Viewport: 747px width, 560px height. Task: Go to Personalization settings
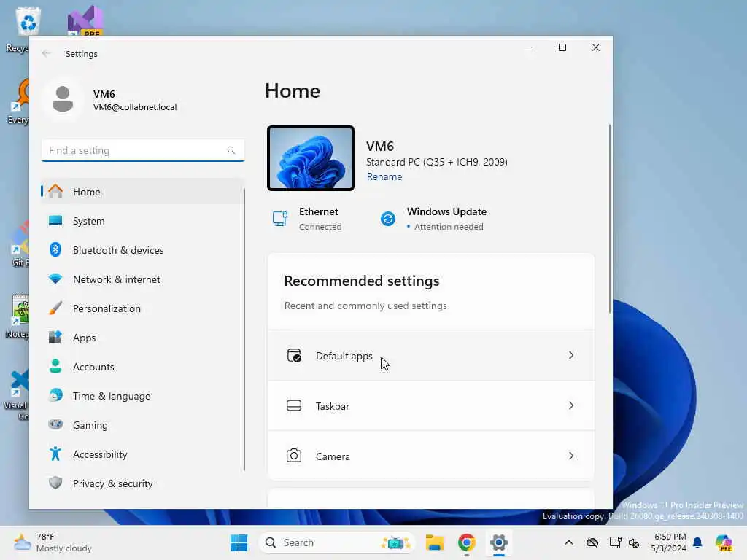(142, 308)
